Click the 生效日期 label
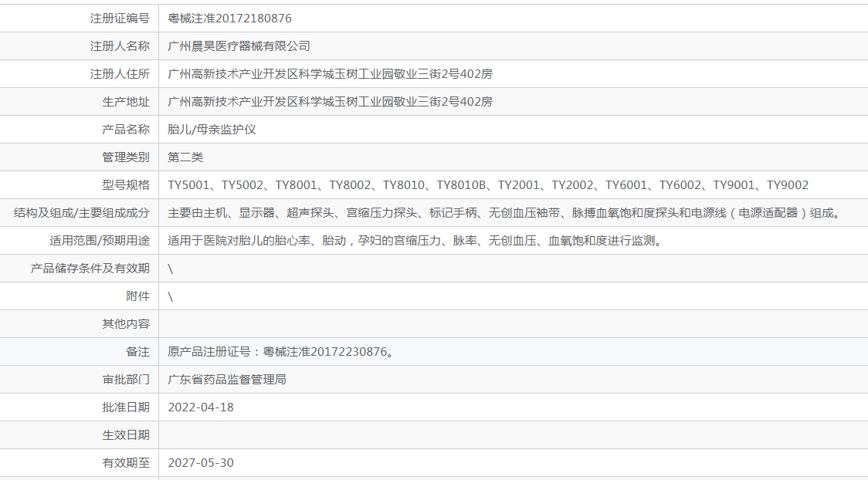The image size is (868, 480). [126, 435]
